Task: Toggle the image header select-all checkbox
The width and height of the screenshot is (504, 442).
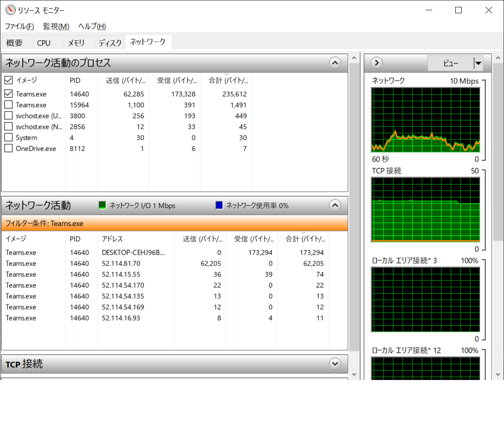Action: [9, 80]
